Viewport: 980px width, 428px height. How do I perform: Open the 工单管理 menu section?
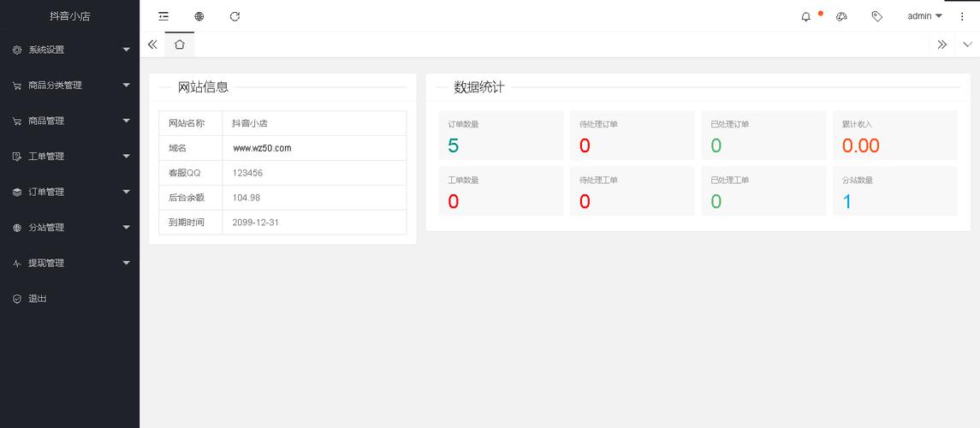point(69,157)
